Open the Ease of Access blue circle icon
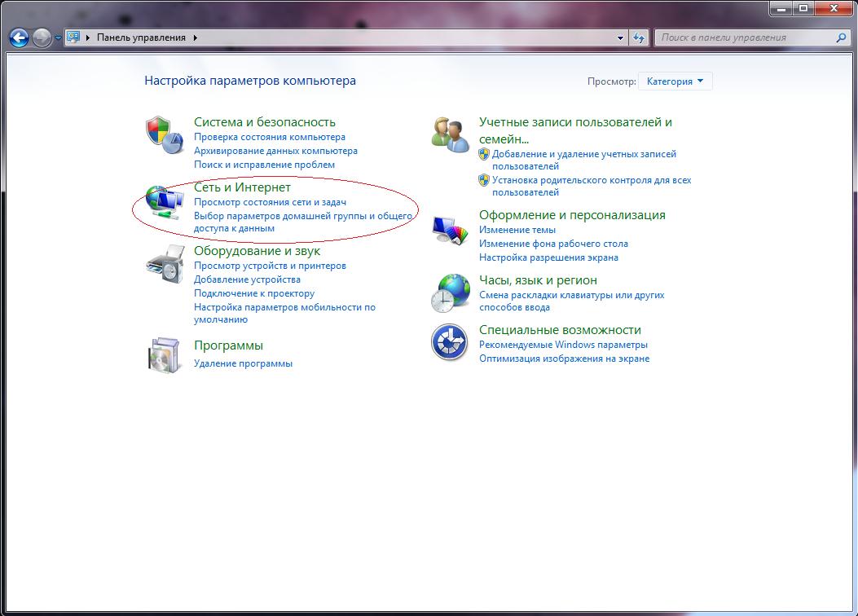Viewport: 858px width, 616px height. tap(450, 342)
